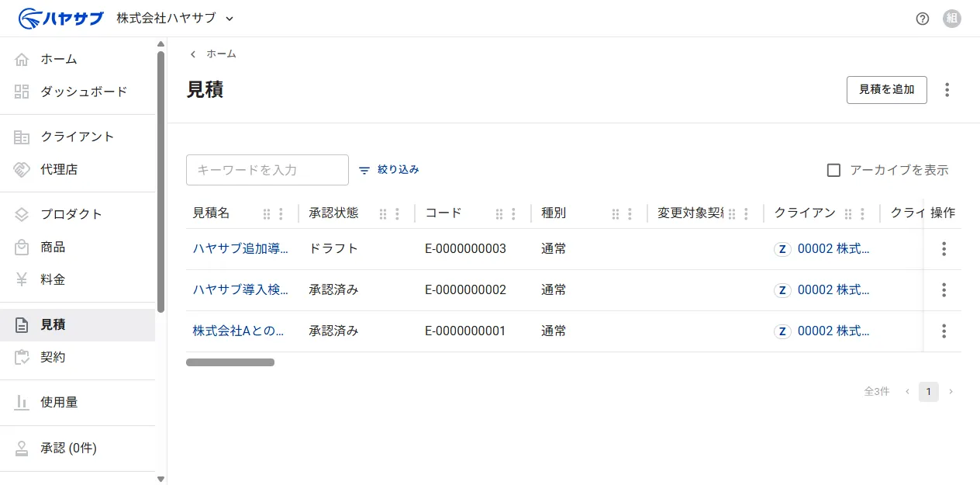
Task: Enable the アーカイブを表示 checkbox
Action: click(x=834, y=170)
